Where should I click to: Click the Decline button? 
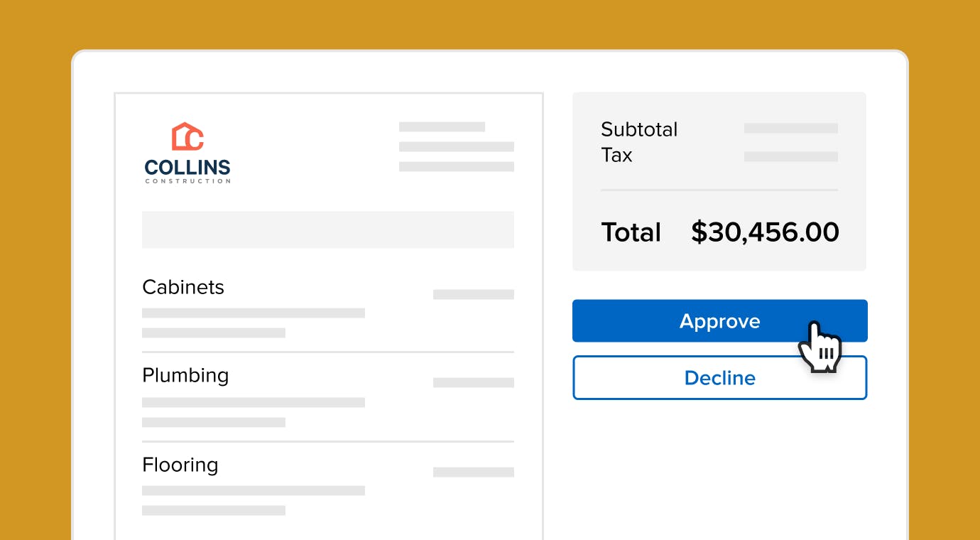tap(719, 378)
